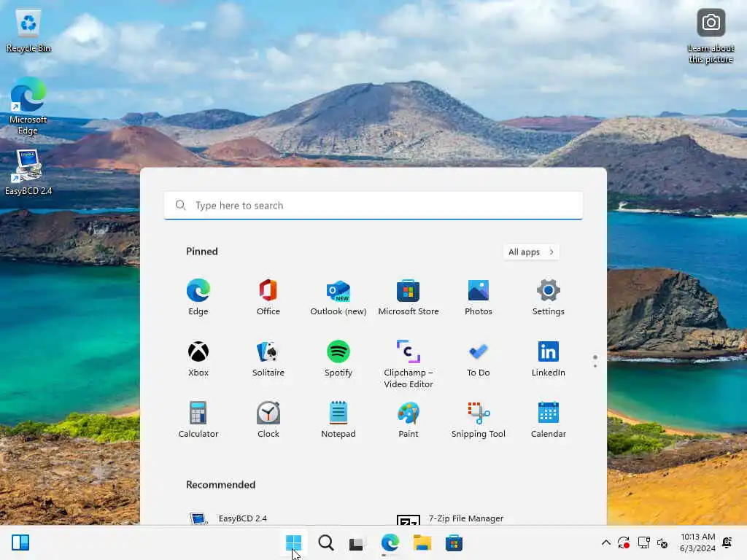
Task: Open the Calendar app
Action: 549,420
